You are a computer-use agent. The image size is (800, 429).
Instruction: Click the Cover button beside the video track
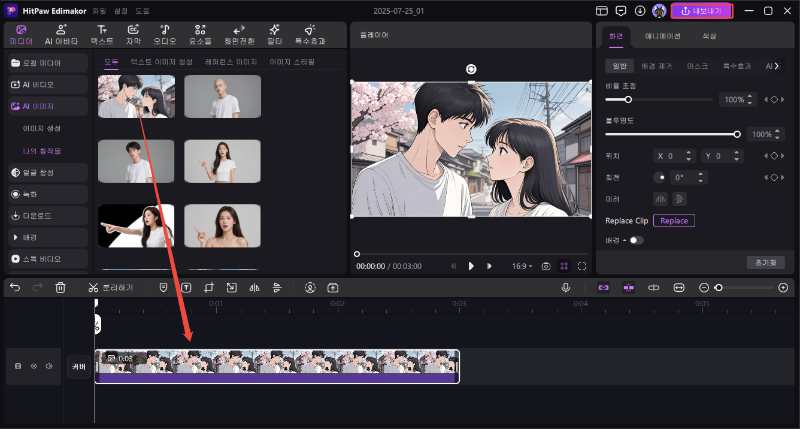coord(79,366)
